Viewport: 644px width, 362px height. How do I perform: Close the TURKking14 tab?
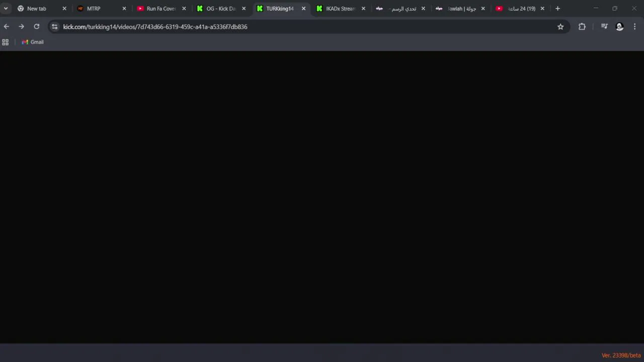pyautogui.click(x=303, y=9)
